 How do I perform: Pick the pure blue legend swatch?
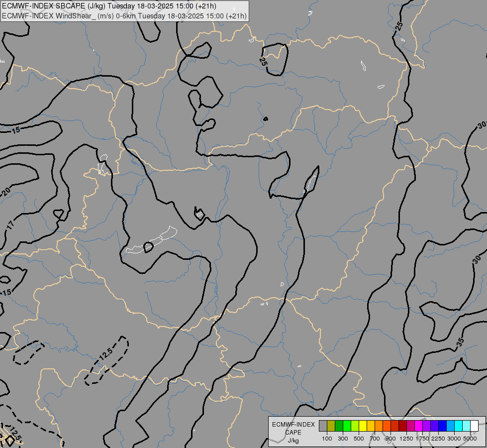coord(443,426)
